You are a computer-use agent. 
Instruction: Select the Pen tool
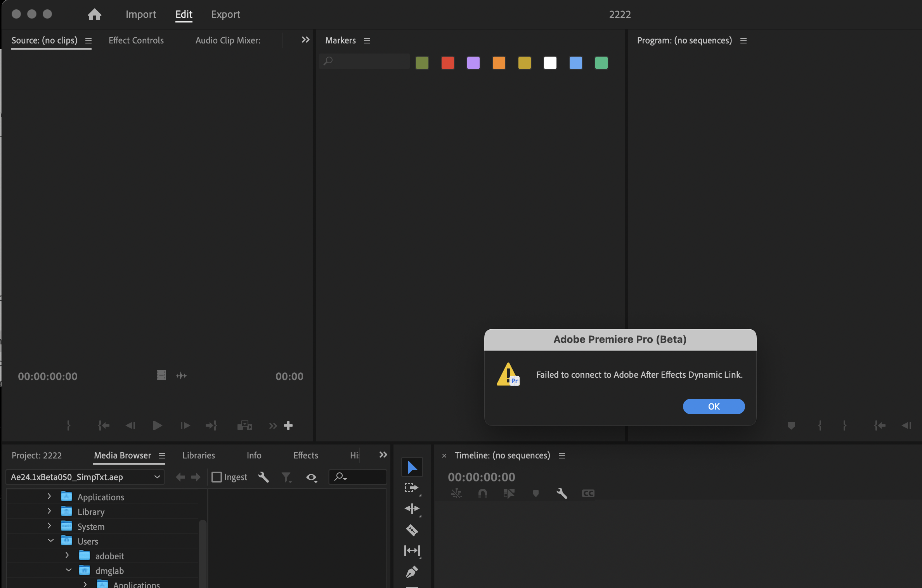[x=412, y=572]
